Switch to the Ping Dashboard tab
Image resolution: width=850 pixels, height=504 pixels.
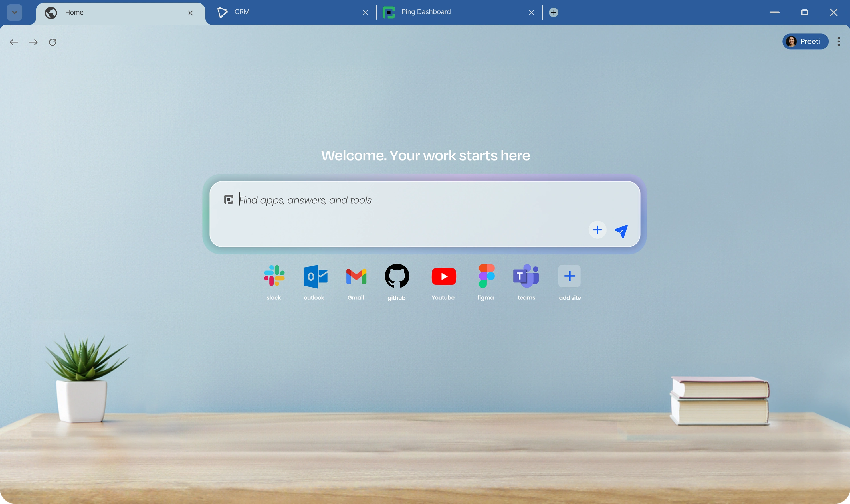tap(425, 12)
